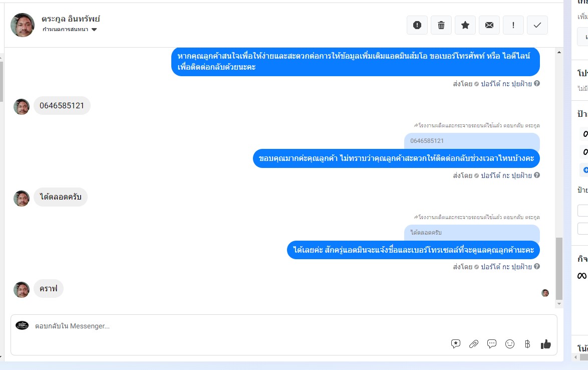Click help icon beside last sent-by label
This screenshot has width=588, height=370.
(537, 266)
